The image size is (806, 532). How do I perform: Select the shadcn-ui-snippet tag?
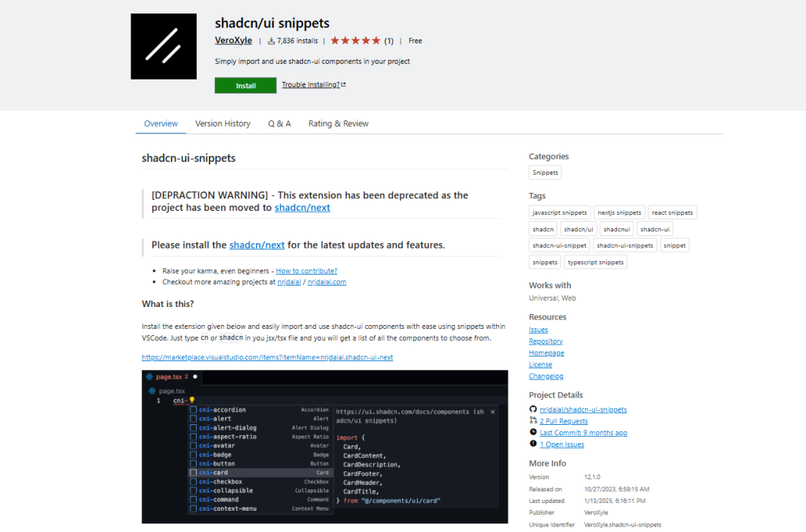[560, 246]
